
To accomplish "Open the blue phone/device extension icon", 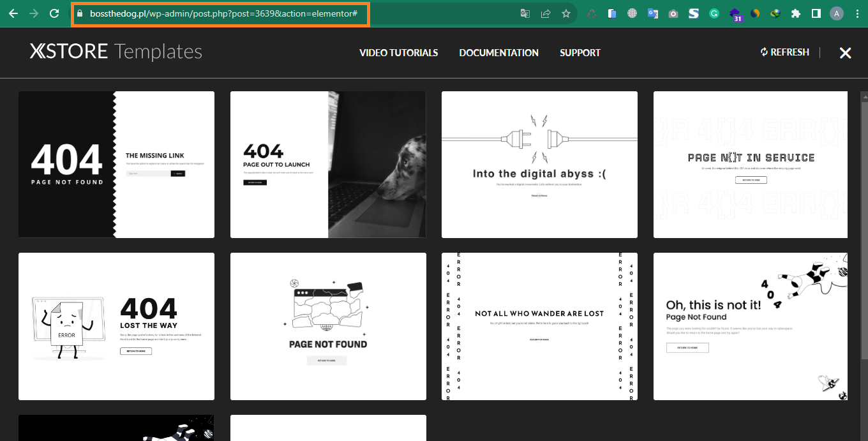I will coord(612,13).
